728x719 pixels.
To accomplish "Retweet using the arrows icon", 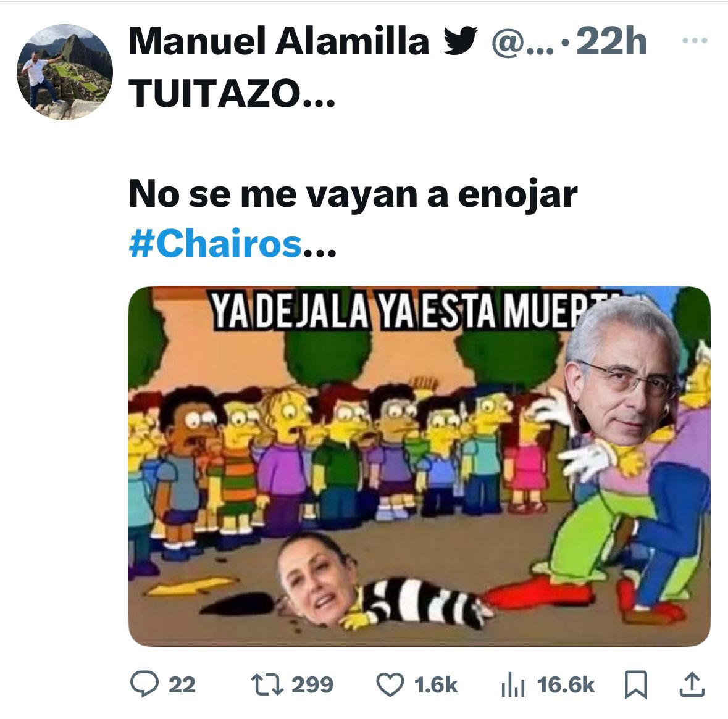I will (267, 684).
